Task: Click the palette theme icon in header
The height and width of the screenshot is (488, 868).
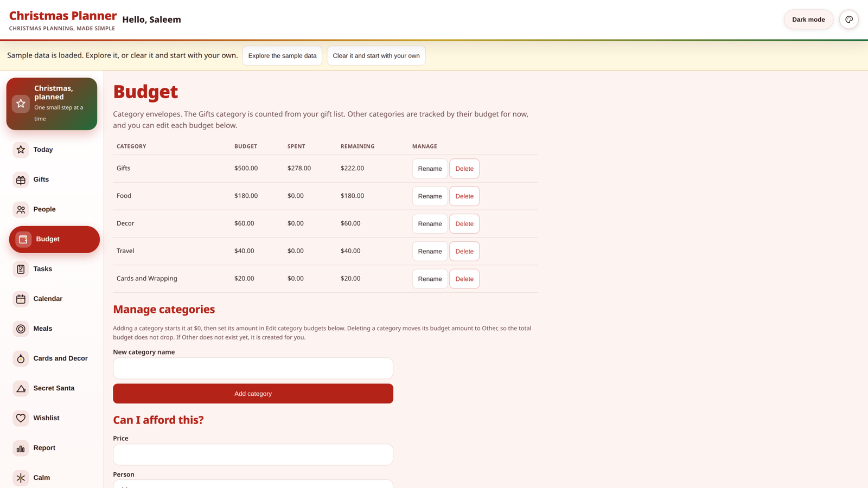Action: point(849,20)
